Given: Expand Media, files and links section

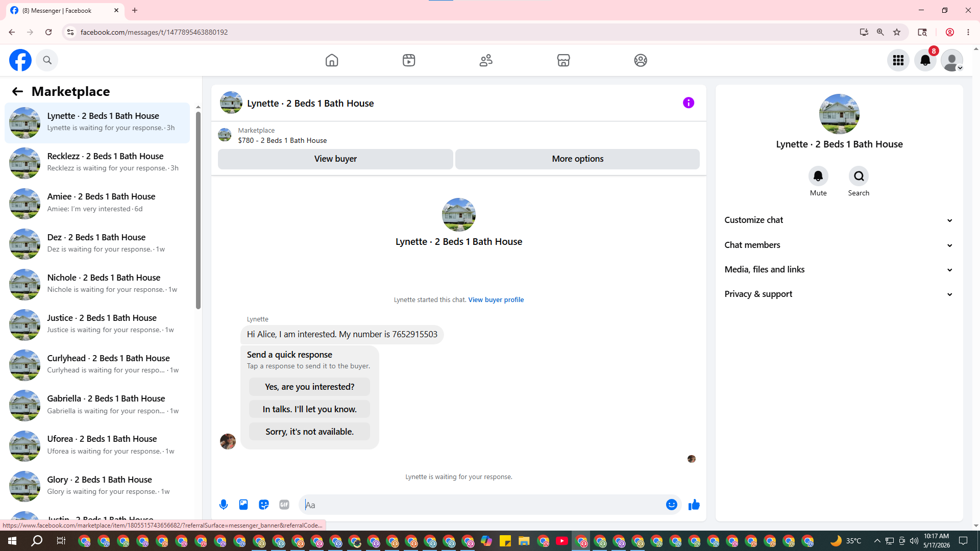Looking at the screenshot, I should pos(839,269).
